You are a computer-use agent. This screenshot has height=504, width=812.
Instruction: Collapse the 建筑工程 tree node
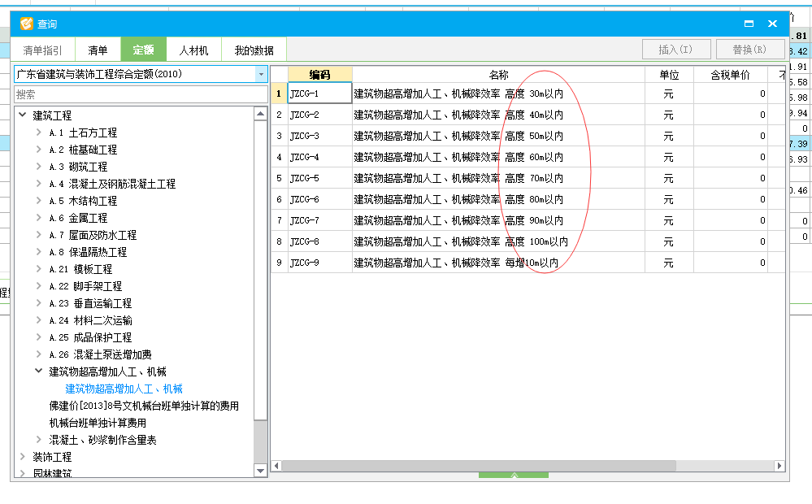click(x=22, y=115)
